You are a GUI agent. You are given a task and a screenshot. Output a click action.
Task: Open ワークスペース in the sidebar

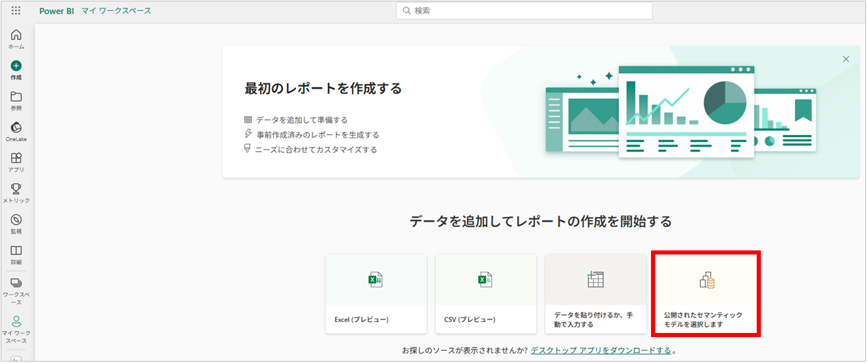[x=16, y=291]
